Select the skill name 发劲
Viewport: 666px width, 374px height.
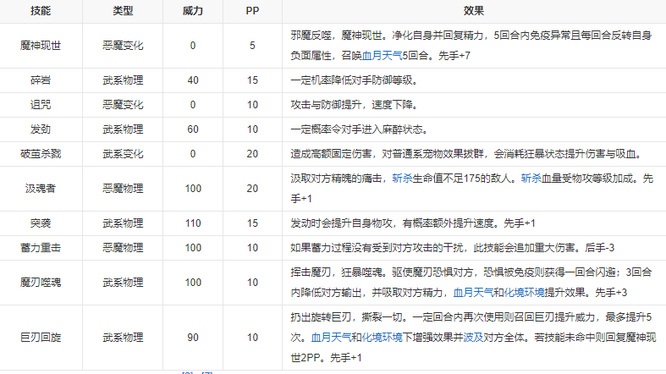pos(41,129)
